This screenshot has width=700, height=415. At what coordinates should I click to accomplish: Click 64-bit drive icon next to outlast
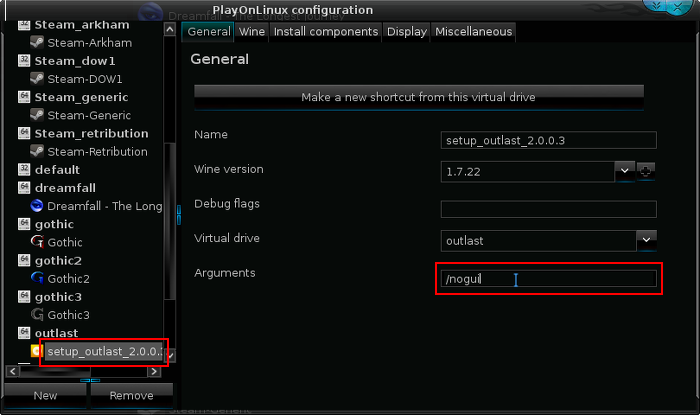(x=24, y=332)
